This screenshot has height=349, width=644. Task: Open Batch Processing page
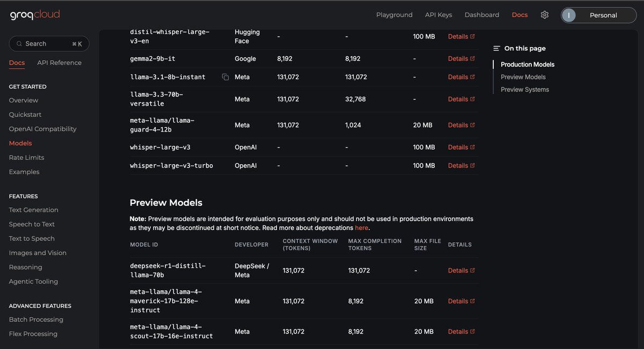(x=36, y=319)
